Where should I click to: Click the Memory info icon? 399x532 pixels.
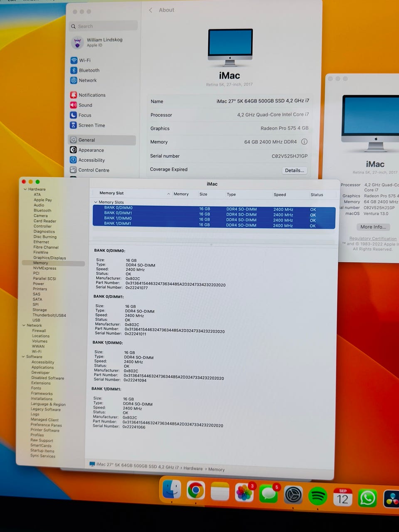(304, 142)
